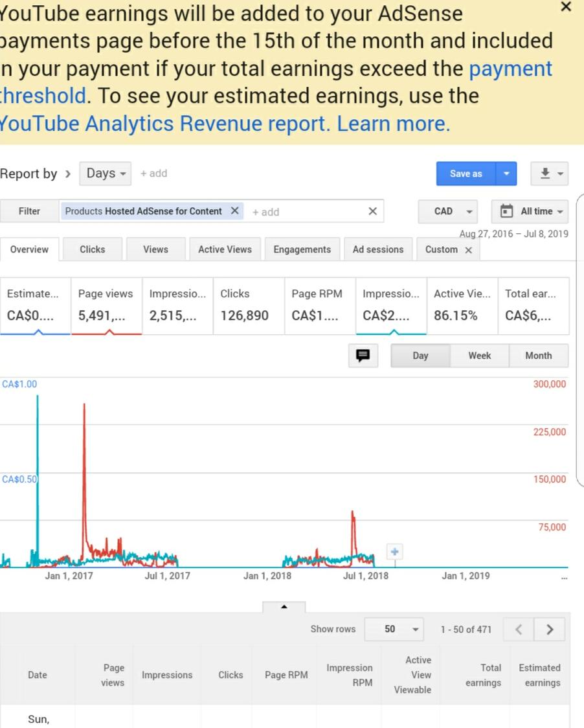Viewport: 584px width, 728px height.
Task: Sort table by Total earnings column
Action: click(x=483, y=675)
